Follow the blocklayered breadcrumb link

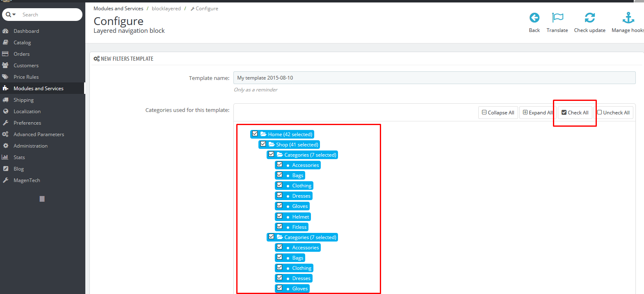166,9
